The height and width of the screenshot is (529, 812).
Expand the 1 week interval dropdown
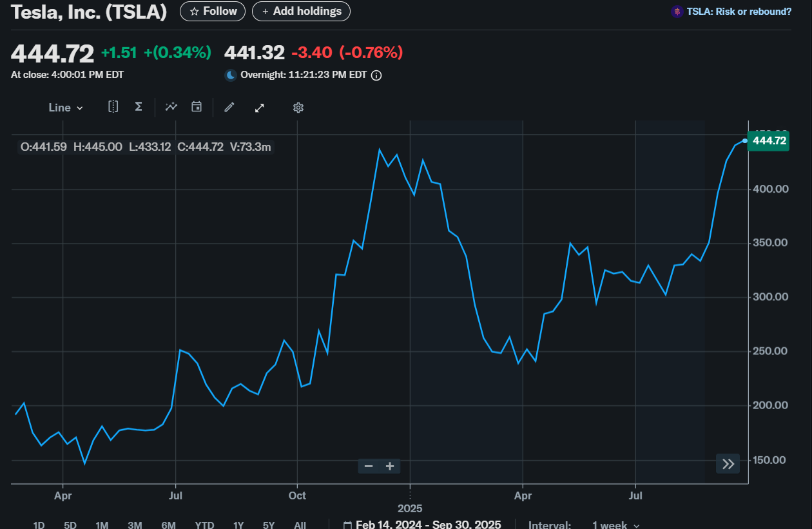point(615,524)
